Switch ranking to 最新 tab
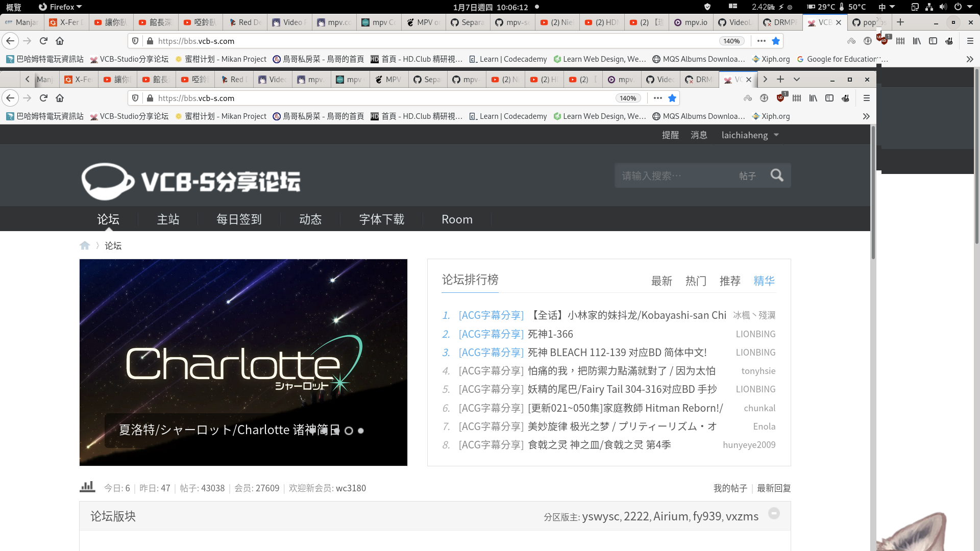Image resolution: width=980 pixels, height=551 pixels. (661, 281)
